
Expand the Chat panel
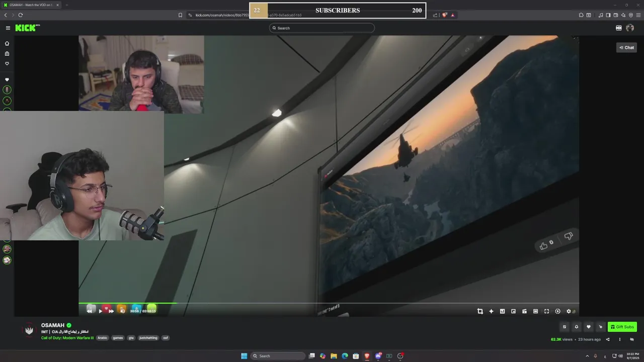point(627,47)
